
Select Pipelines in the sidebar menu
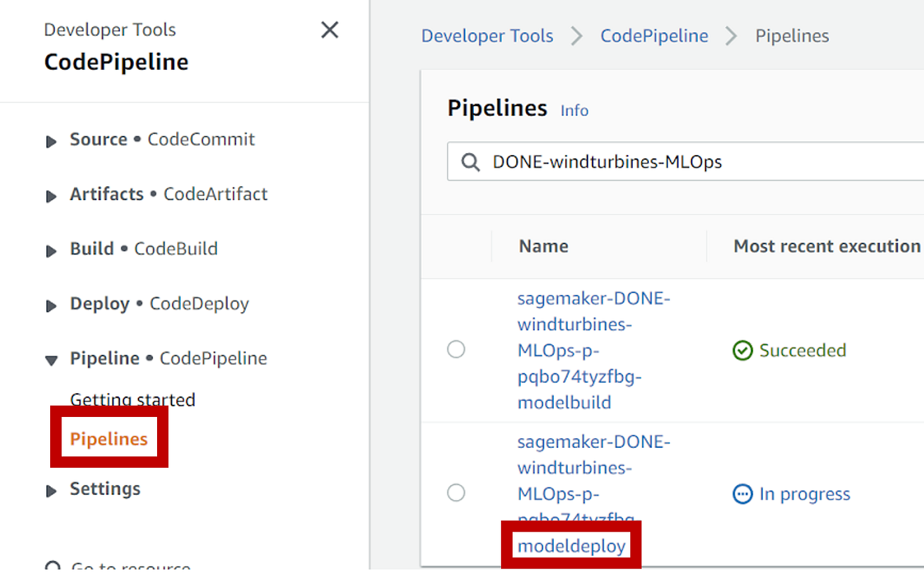pos(109,437)
